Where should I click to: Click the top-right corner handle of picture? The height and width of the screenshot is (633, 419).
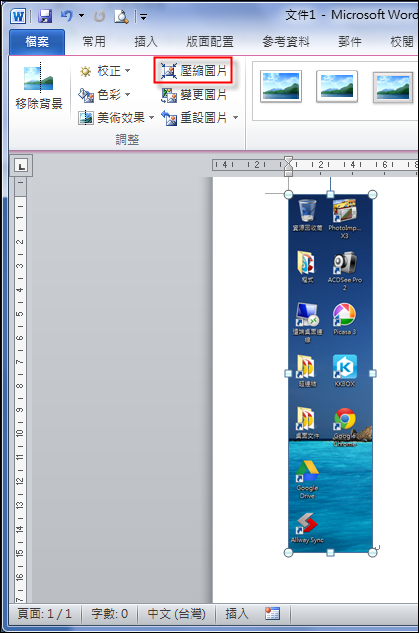373,195
